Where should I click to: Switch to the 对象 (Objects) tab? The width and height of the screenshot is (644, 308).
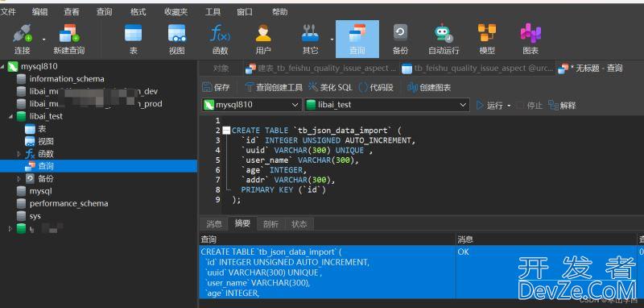[x=221, y=69]
